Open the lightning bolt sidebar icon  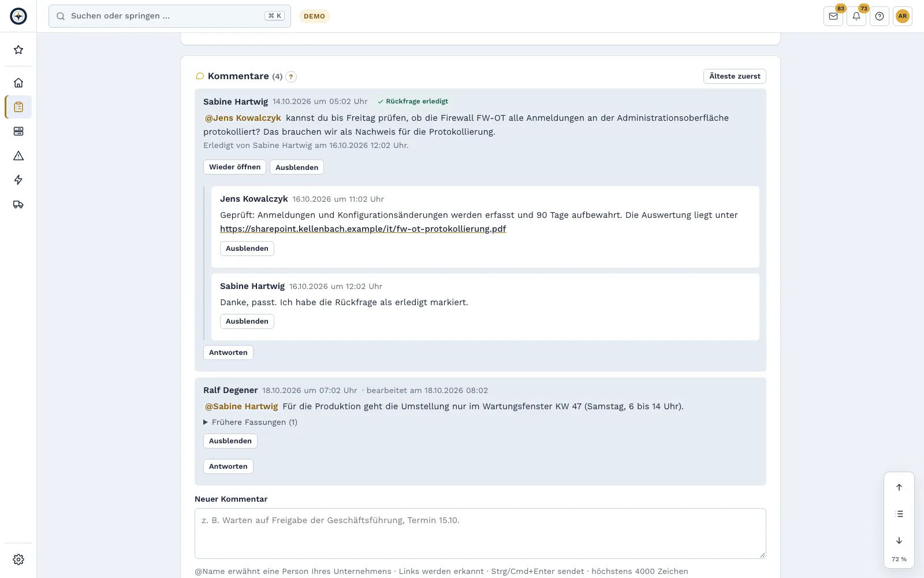pyautogui.click(x=18, y=180)
